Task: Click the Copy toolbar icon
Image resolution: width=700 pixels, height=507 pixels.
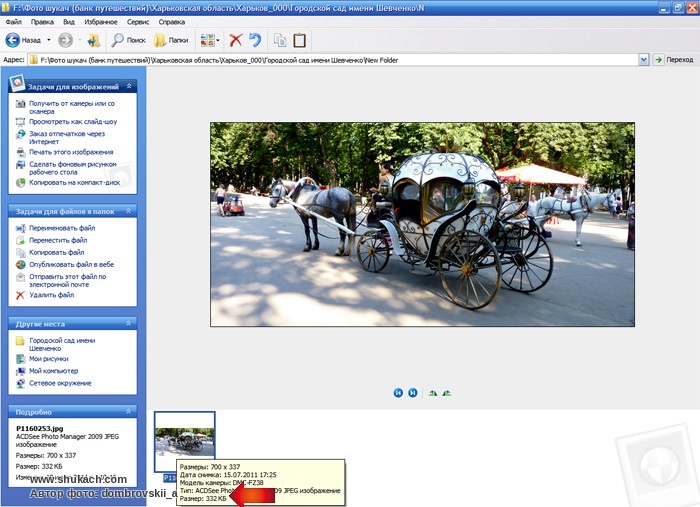Action: pyautogui.click(x=280, y=40)
